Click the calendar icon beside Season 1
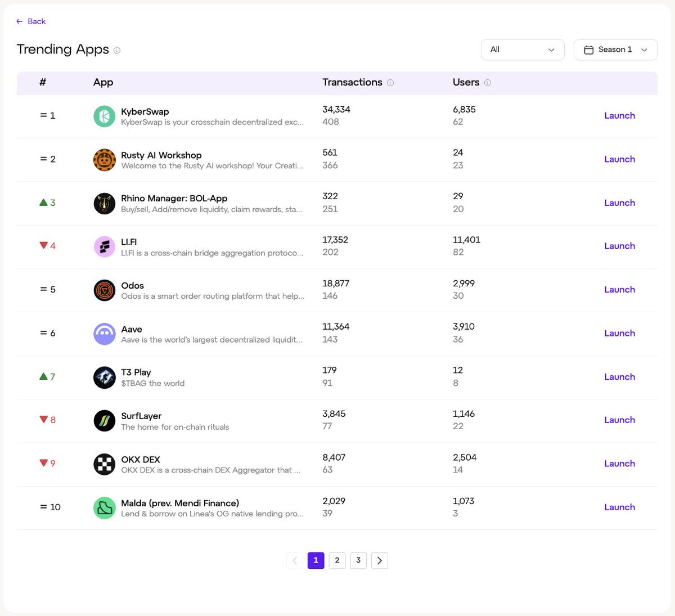This screenshot has height=616, width=675. 588,50
